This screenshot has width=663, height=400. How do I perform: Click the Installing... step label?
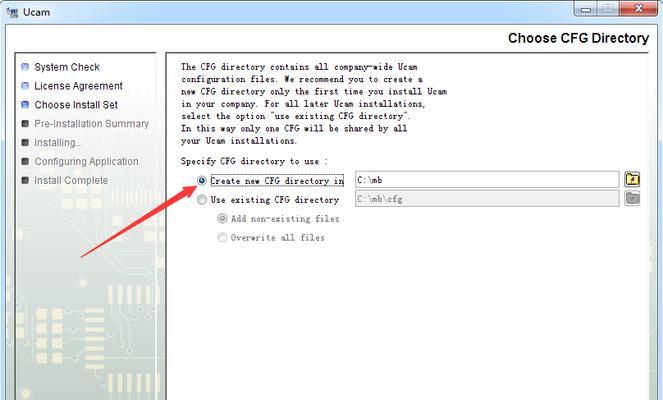pos(58,142)
